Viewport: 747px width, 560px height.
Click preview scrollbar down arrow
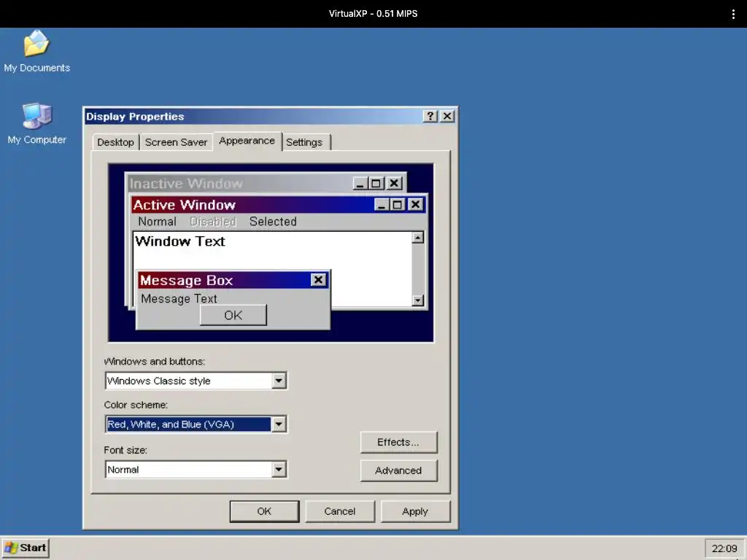(x=418, y=300)
